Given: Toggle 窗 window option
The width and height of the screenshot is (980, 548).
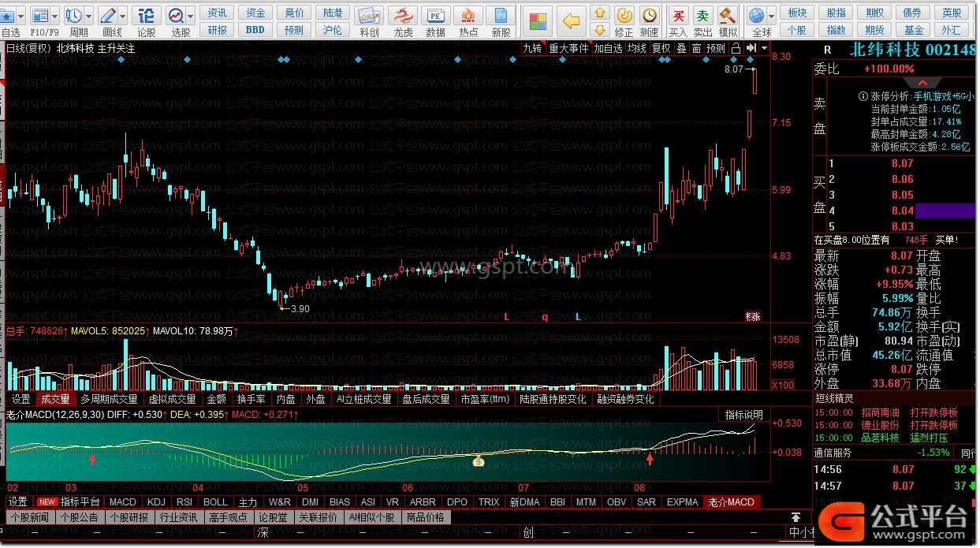Looking at the screenshot, I should click(696, 48).
